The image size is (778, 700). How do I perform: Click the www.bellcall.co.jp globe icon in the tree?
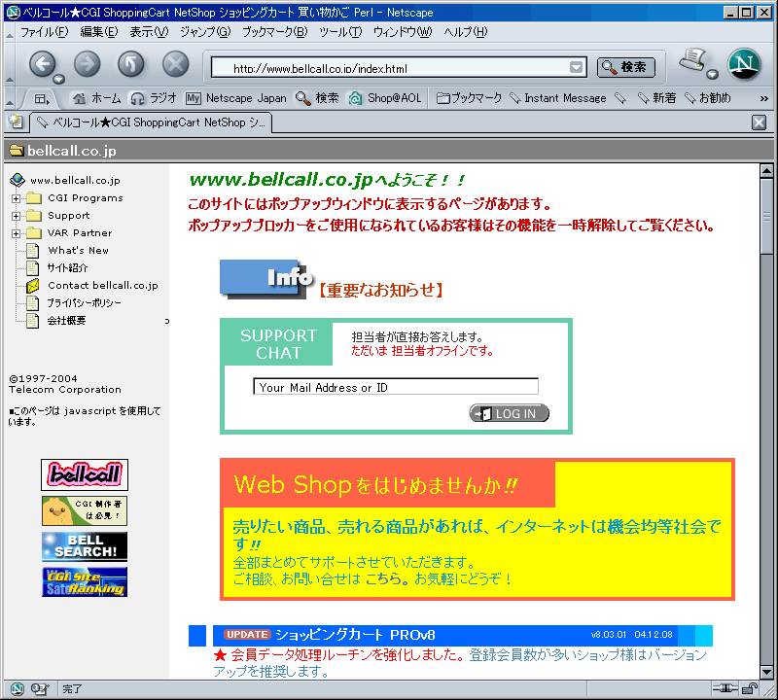[18, 180]
